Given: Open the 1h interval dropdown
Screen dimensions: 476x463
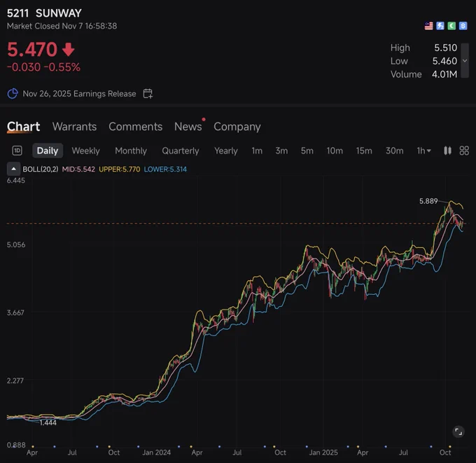Looking at the screenshot, I should tap(423, 151).
